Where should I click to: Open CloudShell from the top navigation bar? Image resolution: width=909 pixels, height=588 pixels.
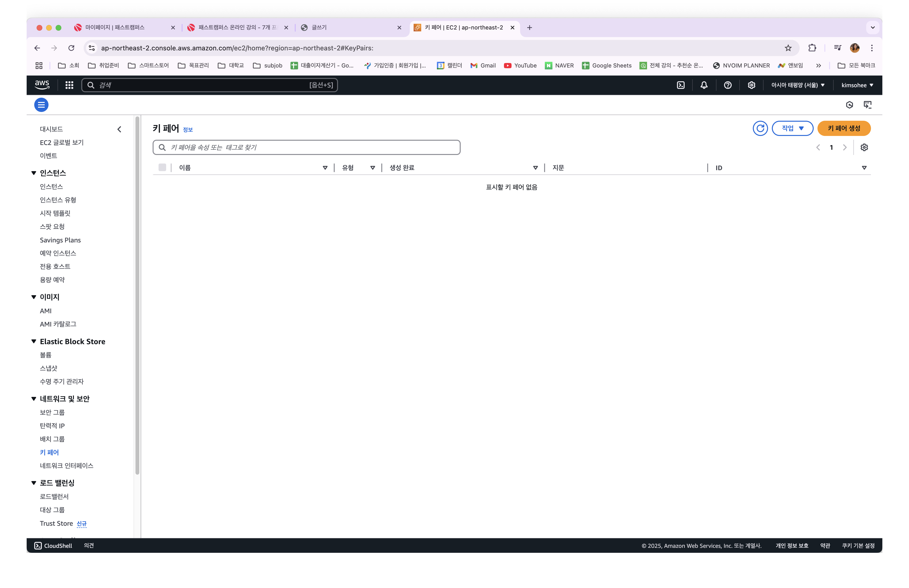coord(681,85)
